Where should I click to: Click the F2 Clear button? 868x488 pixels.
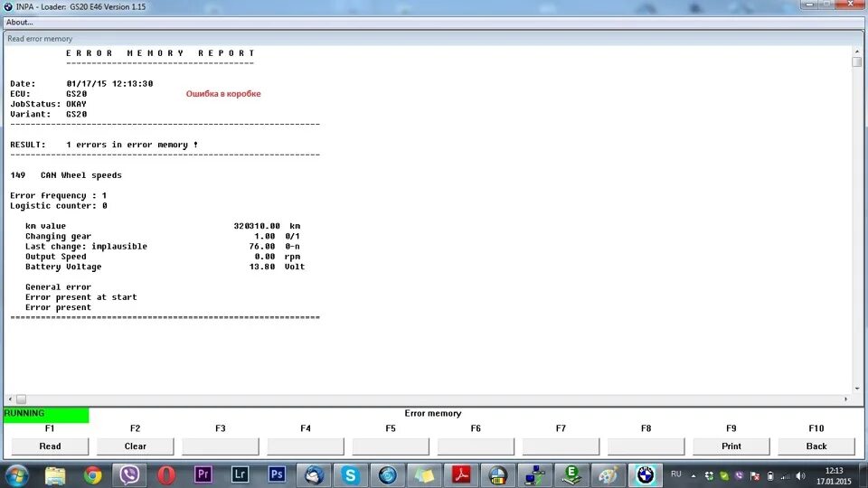pos(135,446)
